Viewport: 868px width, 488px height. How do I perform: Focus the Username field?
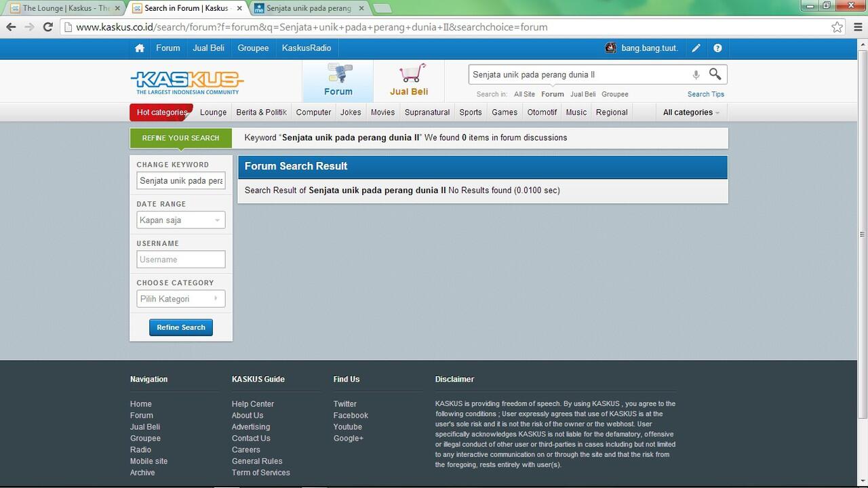click(180, 260)
